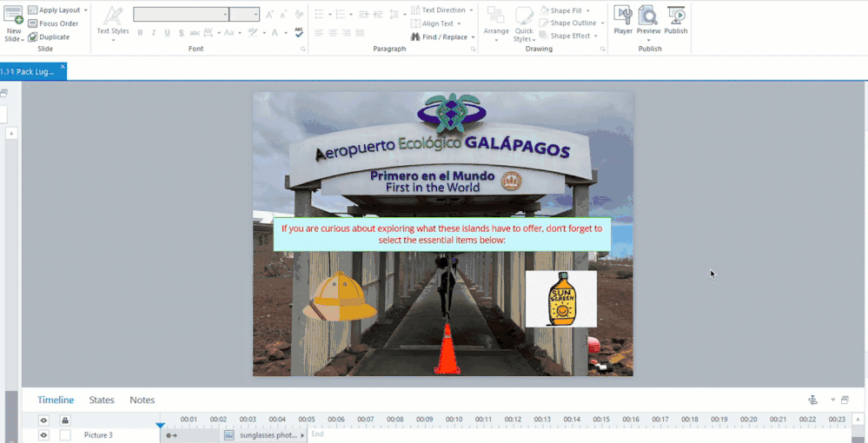Open the Arrange menu
This screenshot has height=443, width=868.
[496, 24]
